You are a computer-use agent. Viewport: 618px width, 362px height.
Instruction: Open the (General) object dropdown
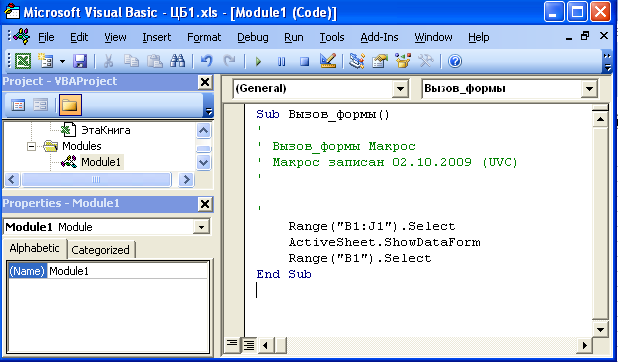click(x=400, y=89)
